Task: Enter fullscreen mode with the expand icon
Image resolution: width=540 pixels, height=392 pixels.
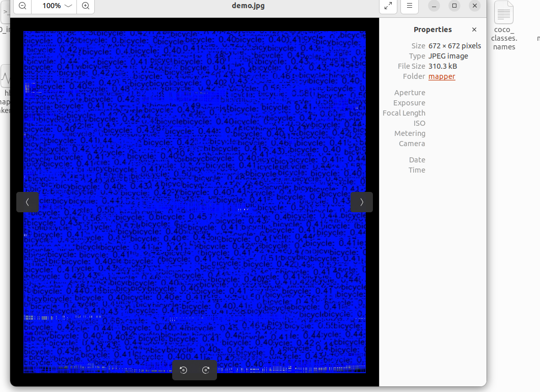Action: tap(388, 6)
